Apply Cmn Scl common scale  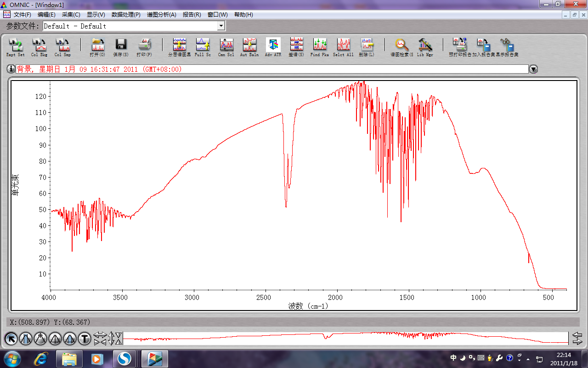coord(226,47)
